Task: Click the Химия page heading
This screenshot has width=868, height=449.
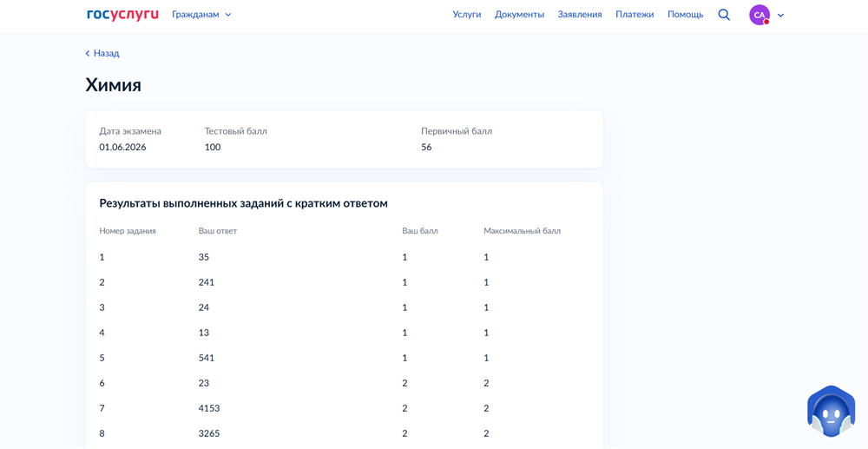Action: 114,85
